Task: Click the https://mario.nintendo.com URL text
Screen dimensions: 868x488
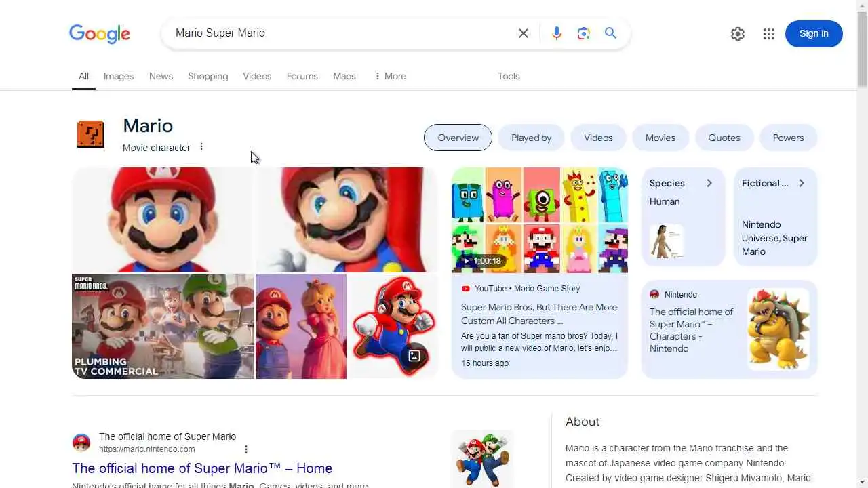Action: 147,449
